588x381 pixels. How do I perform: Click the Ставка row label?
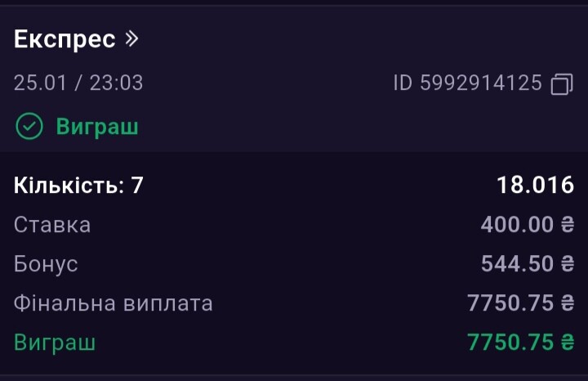[52, 225]
